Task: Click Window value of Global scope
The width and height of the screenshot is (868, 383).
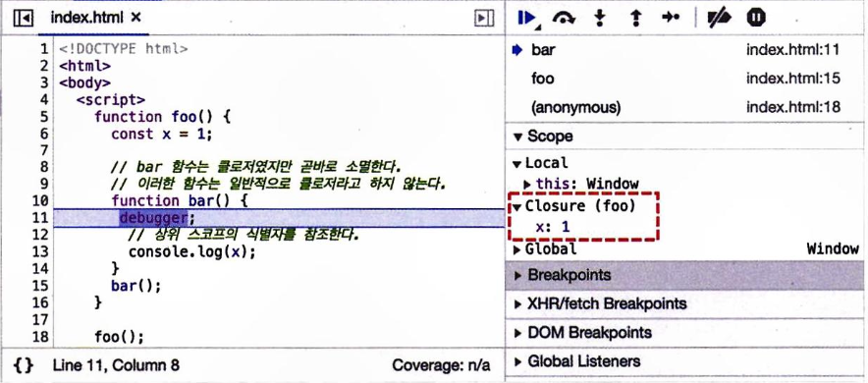Action: (833, 249)
